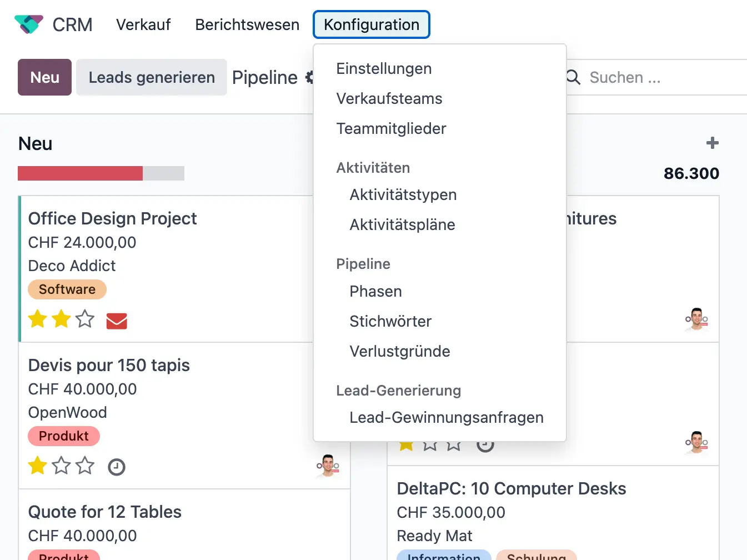Click the gear icon next to Pipeline
The image size is (747, 560).
pyautogui.click(x=309, y=77)
